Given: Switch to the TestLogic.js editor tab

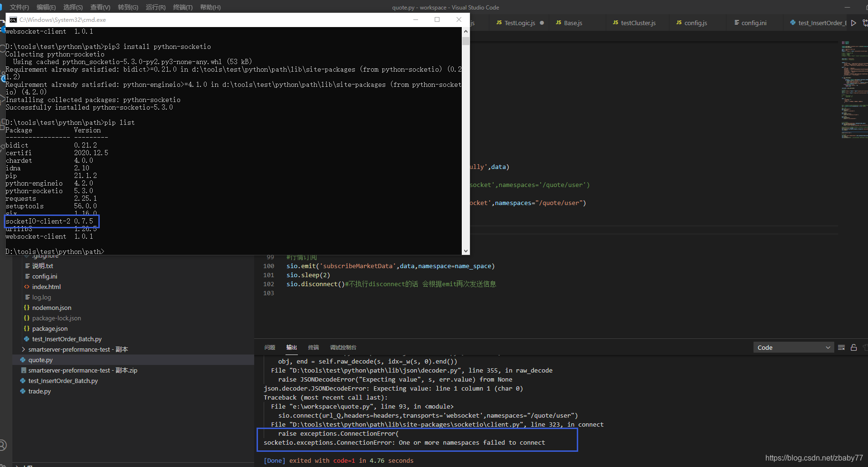Looking at the screenshot, I should coord(520,23).
